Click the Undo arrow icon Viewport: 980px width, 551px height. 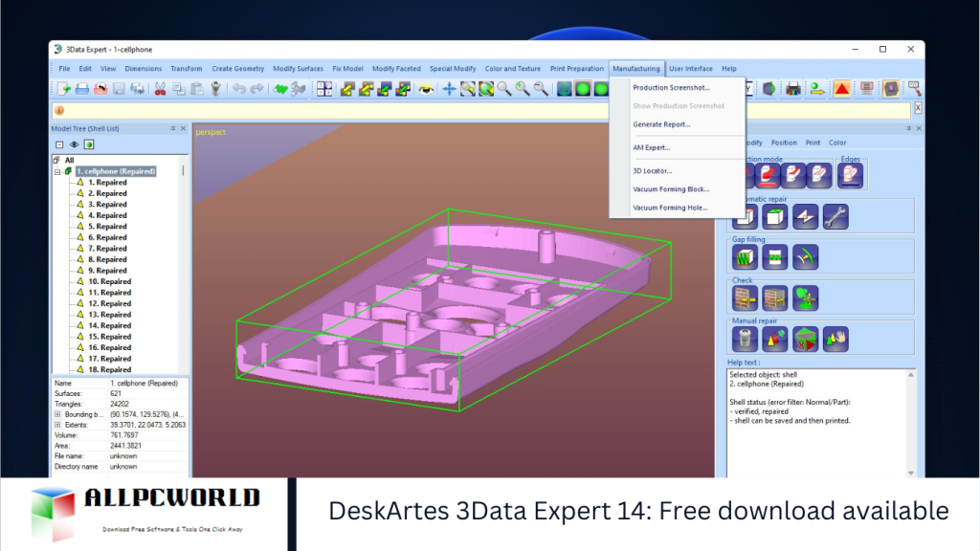coord(238,89)
